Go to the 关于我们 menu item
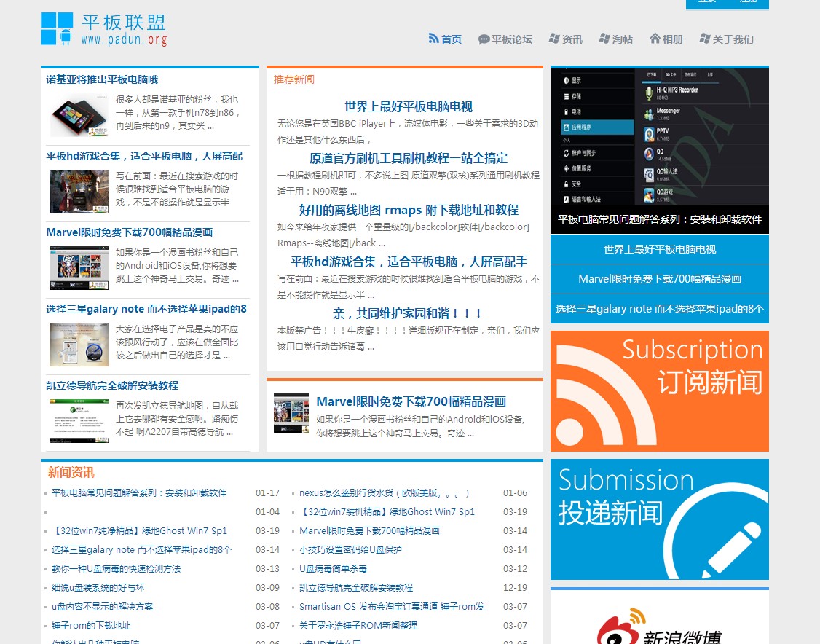Viewport: 820px width, 644px height. point(733,39)
